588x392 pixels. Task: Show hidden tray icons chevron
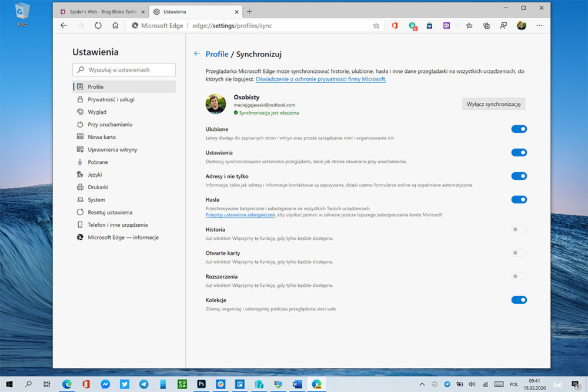[422, 384]
